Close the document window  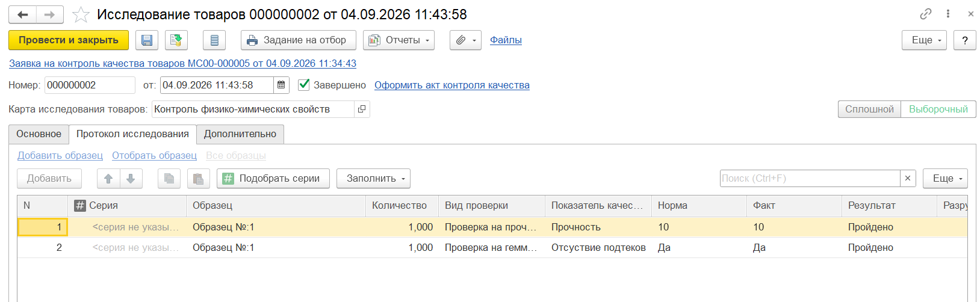[970, 14]
